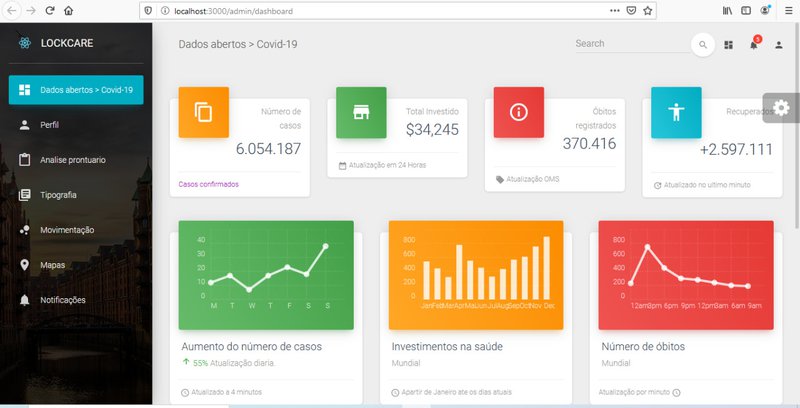Image resolution: width=800 pixels, height=408 pixels.
Task: Navigate to Movimentação
Action: [x=67, y=230]
